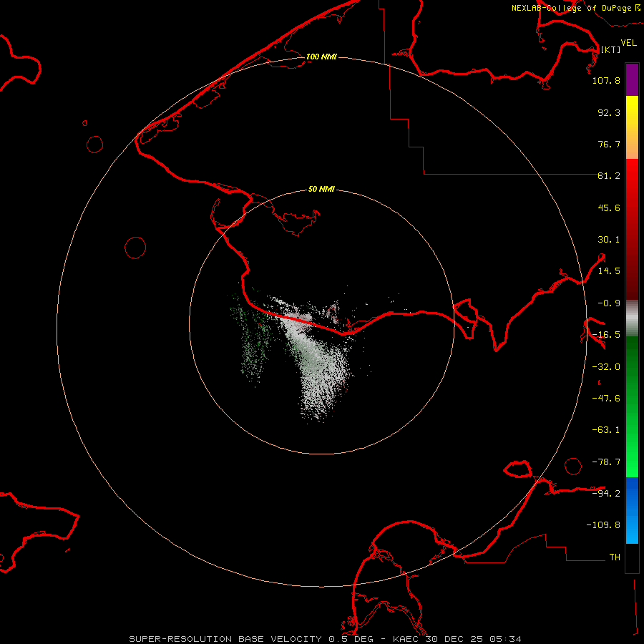Click the -0.9 velocity scale value

609,303
